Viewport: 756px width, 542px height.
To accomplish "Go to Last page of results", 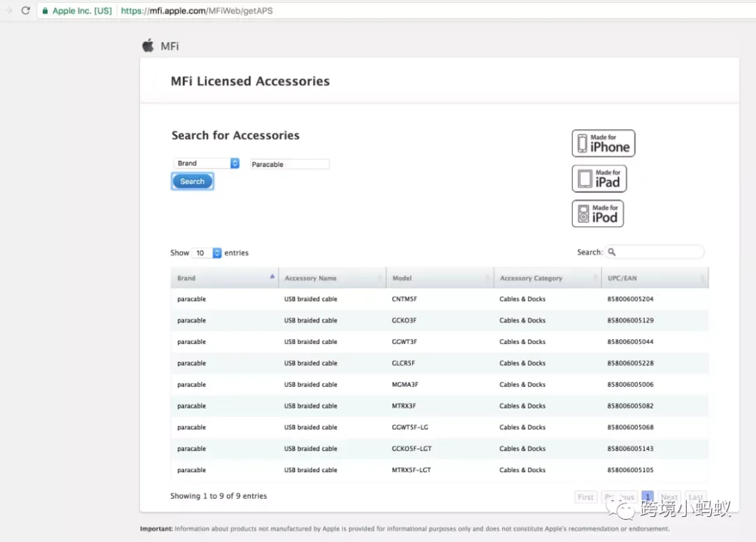I will pos(695,497).
